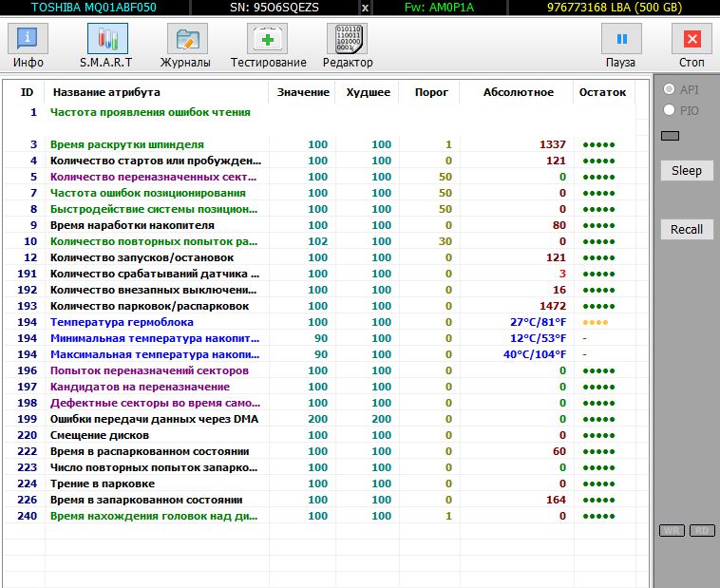
Task: Click the WR indicator
Action: (x=672, y=531)
